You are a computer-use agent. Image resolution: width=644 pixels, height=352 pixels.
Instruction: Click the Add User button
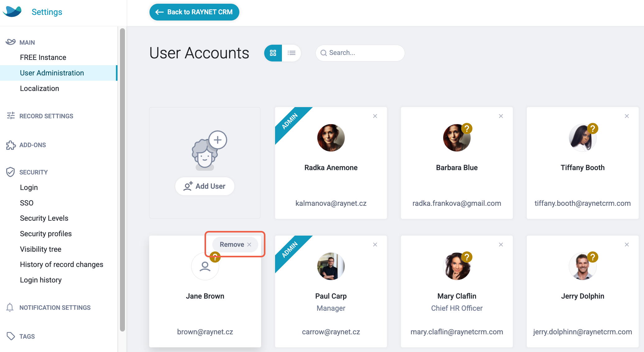[x=205, y=186]
